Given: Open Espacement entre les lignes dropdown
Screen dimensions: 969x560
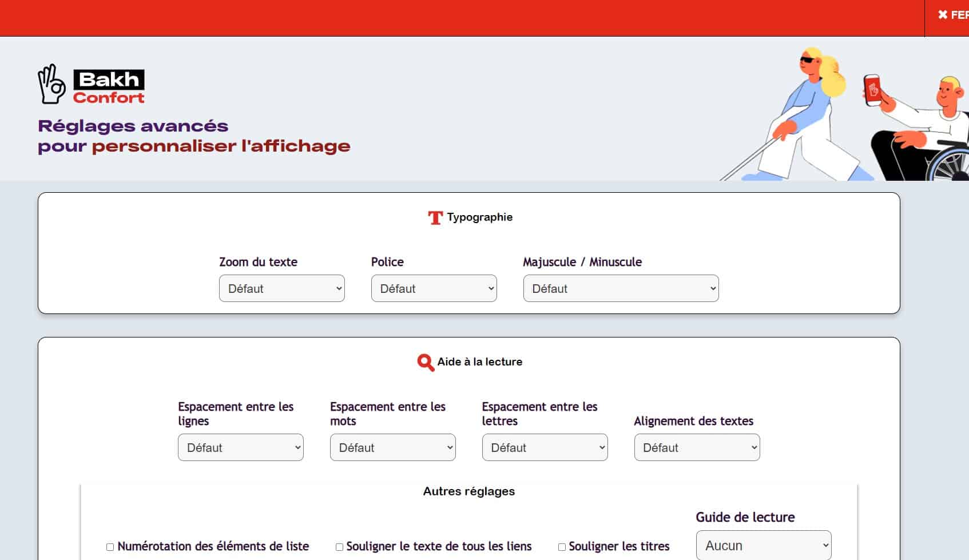Looking at the screenshot, I should [x=240, y=447].
